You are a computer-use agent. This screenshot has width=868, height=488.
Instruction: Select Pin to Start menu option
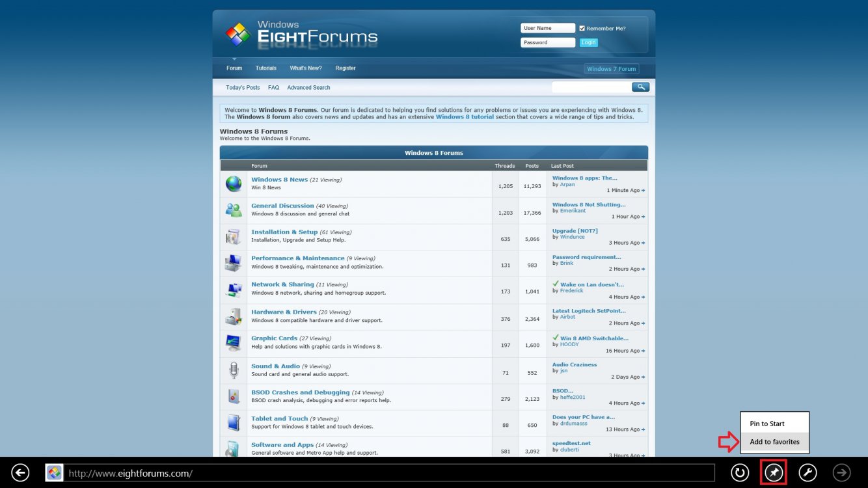point(767,424)
